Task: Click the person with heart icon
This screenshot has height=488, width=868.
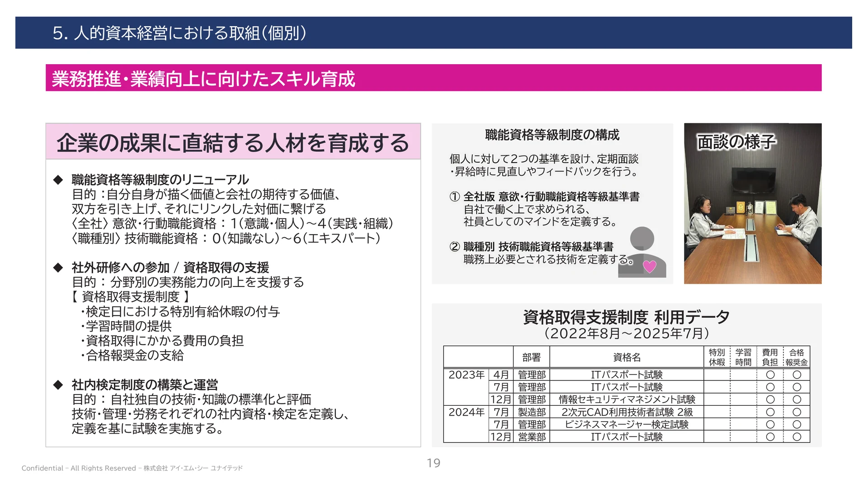Action: pyautogui.click(x=642, y=252)
